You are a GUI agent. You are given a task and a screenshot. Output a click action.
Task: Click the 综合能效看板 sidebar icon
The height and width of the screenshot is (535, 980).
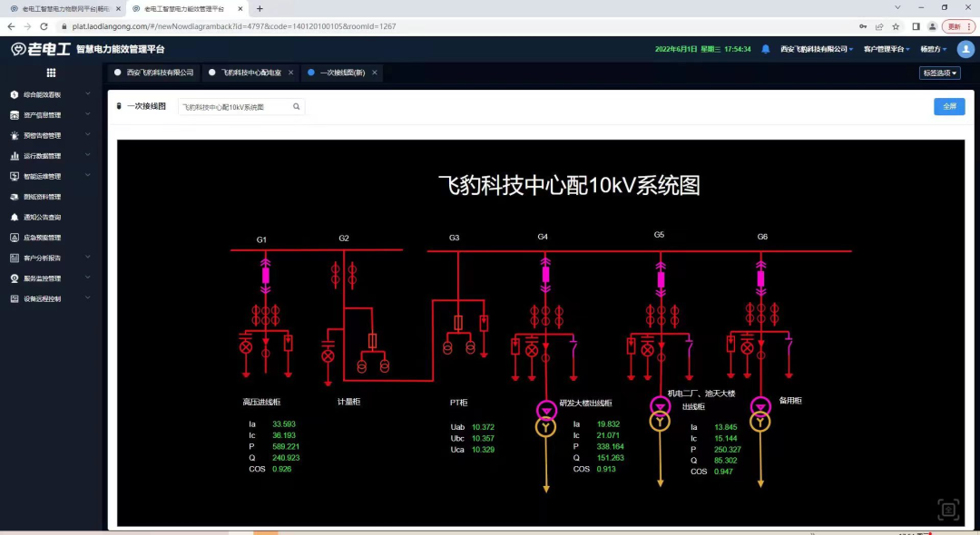pos(15,95)
